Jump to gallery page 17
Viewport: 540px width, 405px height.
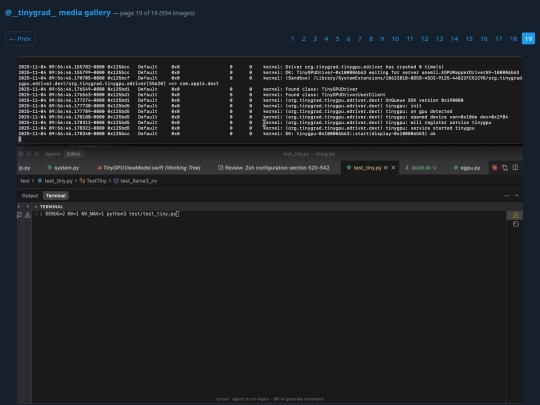pos(499,39)
